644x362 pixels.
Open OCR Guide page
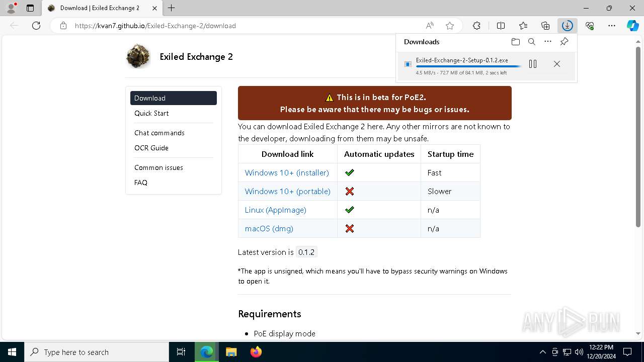pos(151,148)
